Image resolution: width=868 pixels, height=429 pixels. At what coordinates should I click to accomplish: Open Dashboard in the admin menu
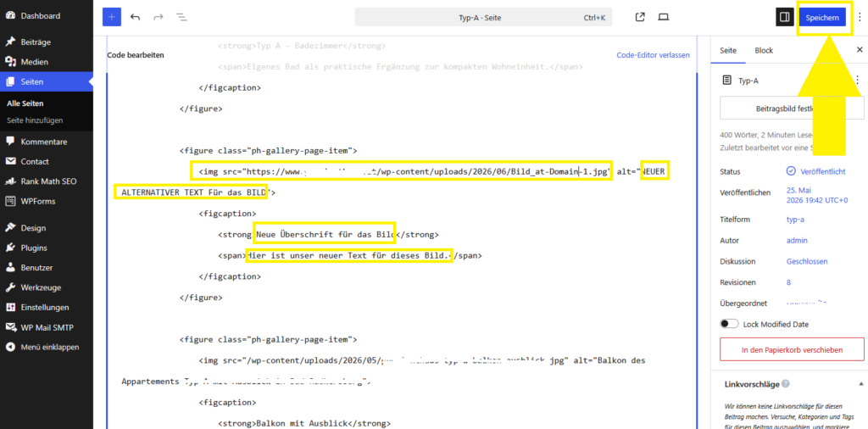point(47,16)
